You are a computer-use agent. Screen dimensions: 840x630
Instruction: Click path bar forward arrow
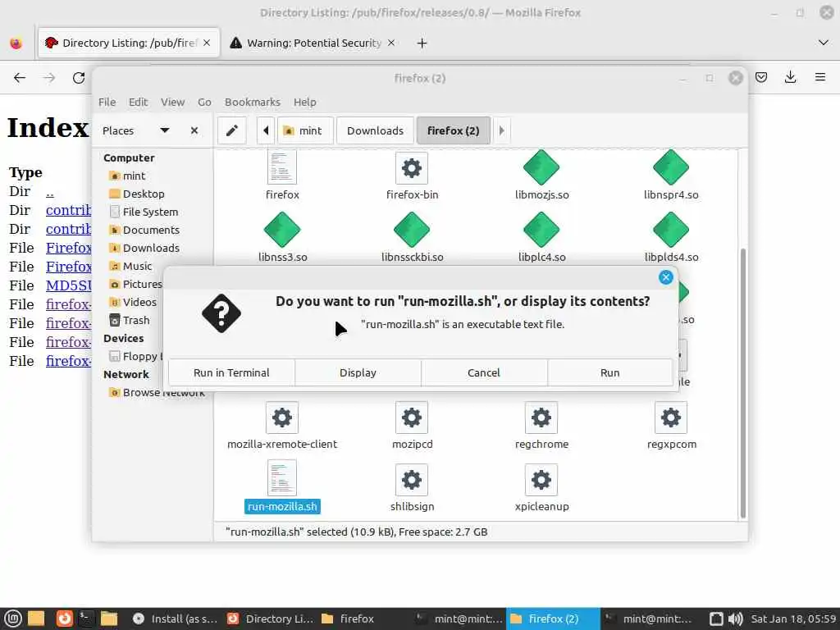coord(501,130)
